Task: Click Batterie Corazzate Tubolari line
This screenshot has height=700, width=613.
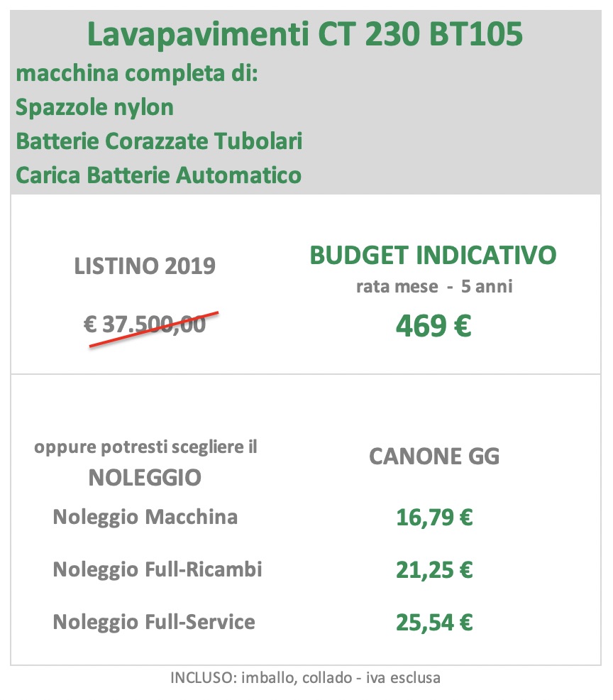Action: click(x=159, y=141)
